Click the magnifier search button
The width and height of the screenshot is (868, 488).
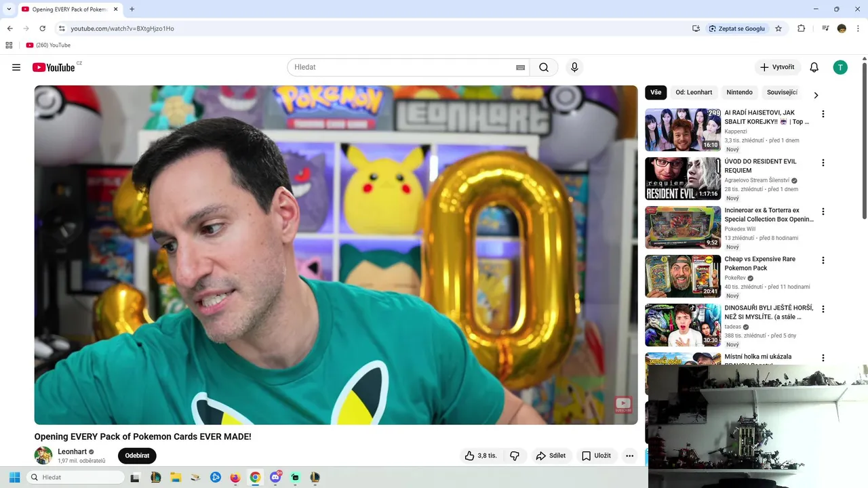coord(544,67)
